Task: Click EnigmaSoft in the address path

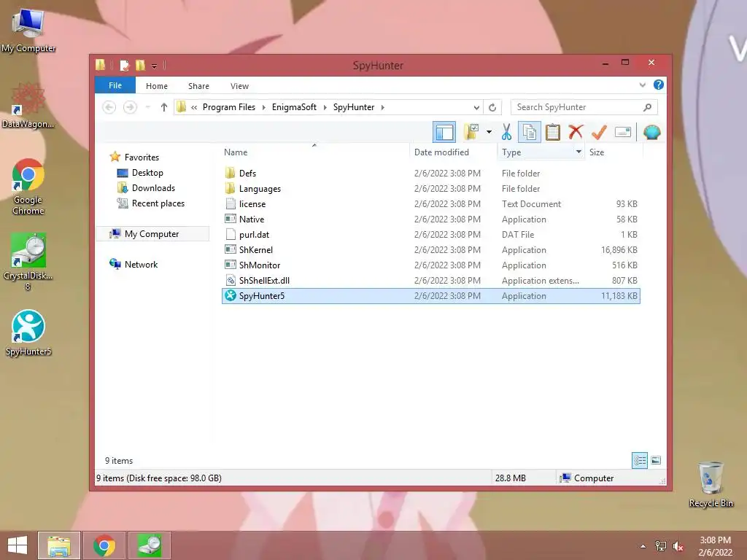Action: point(294,107)
